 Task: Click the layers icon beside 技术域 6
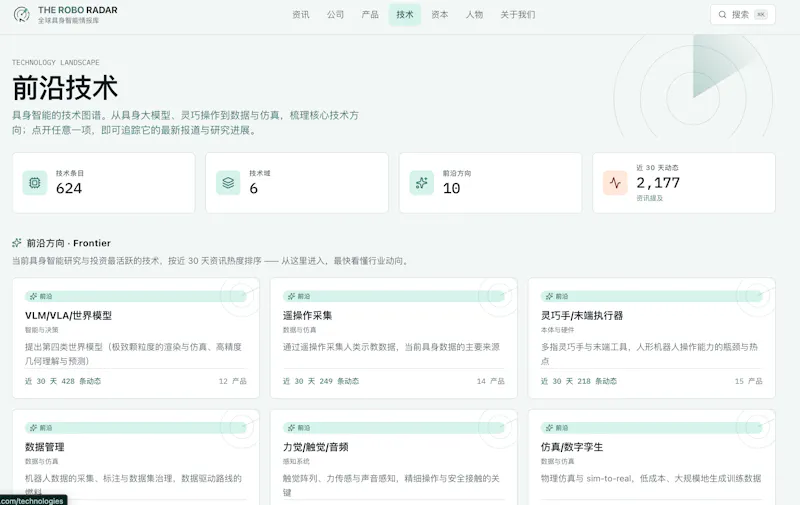click(228, 183)
